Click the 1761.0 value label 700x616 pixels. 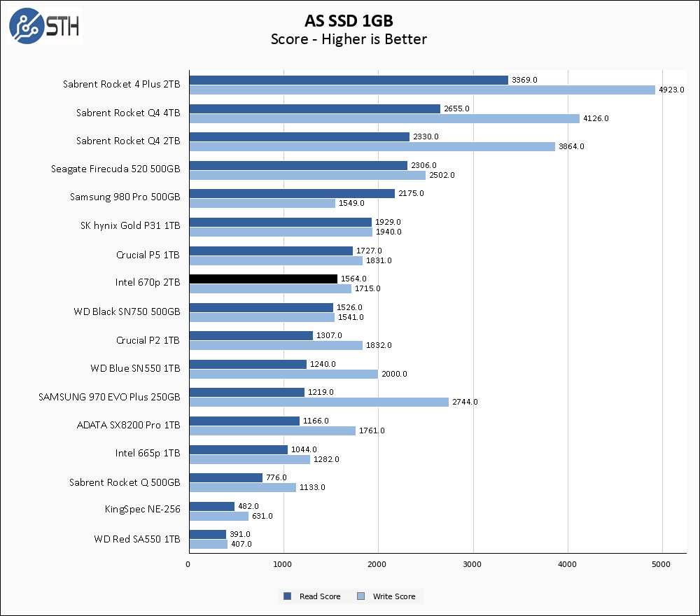pyautogui.click(x=372, y=430)
